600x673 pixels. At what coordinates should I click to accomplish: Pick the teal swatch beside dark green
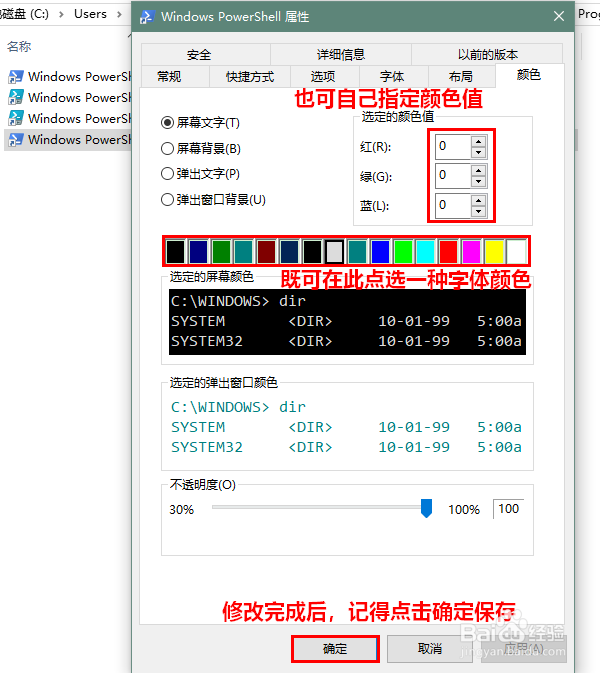click(244, 252)
